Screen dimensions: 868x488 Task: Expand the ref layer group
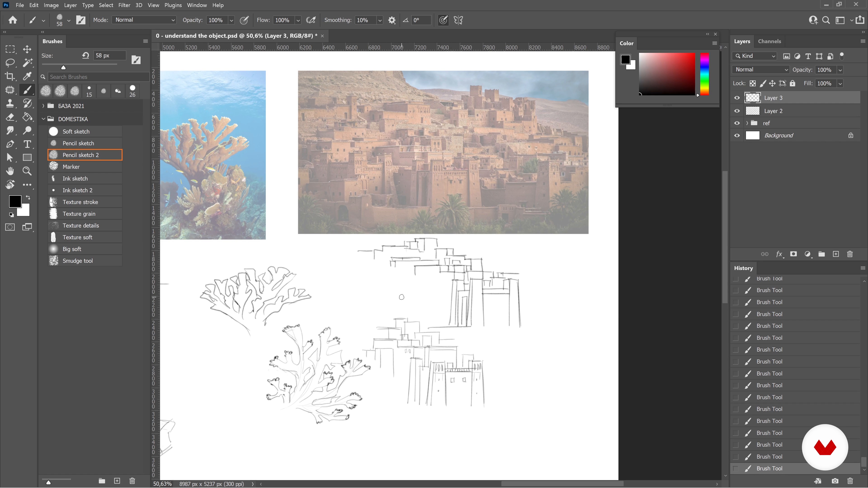pos(747,123)
